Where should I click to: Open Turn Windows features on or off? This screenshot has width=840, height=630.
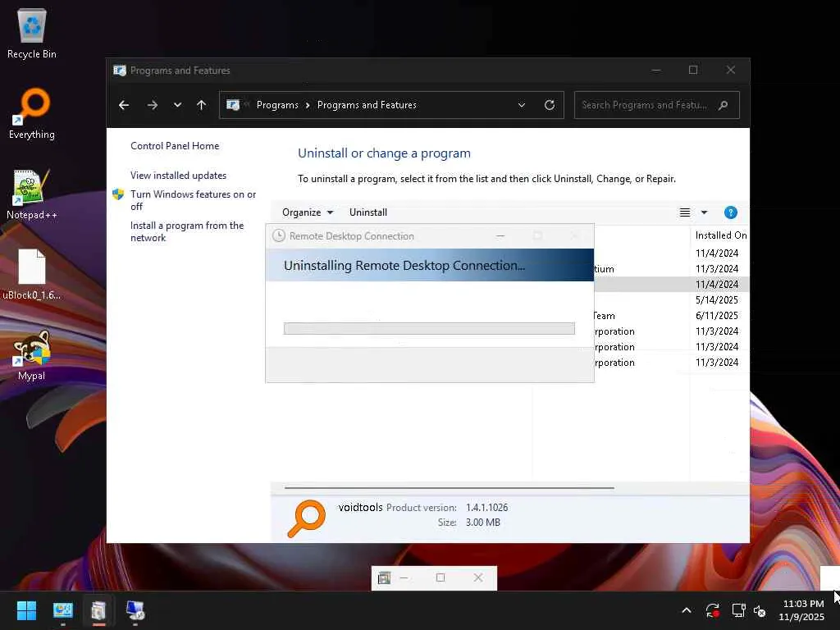(x=193, y=200)
